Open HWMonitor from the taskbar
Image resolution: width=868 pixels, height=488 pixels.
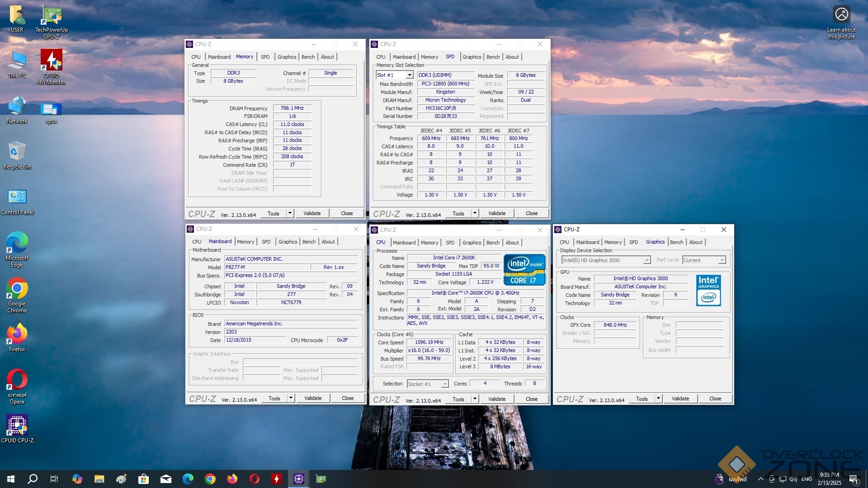(x=277, y=479)
